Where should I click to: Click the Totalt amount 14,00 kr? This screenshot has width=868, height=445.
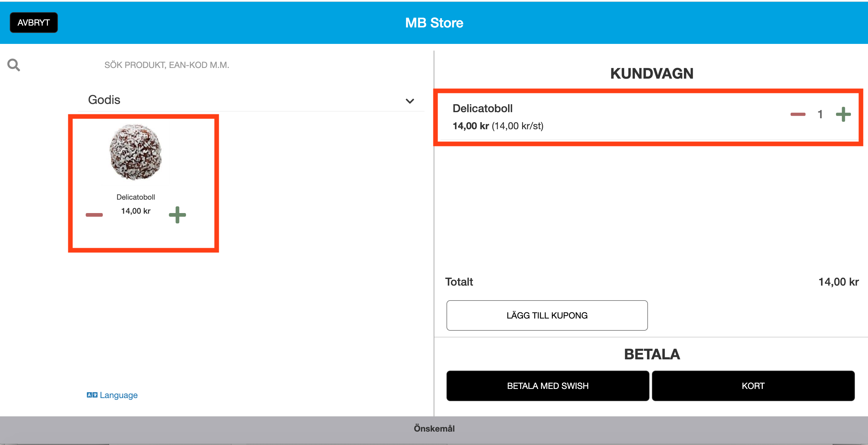point(838,282)
